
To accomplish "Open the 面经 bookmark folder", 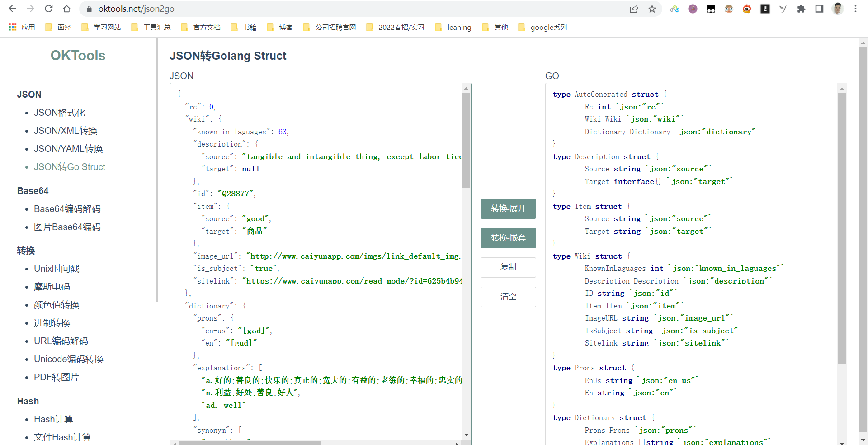I will 58,27.
